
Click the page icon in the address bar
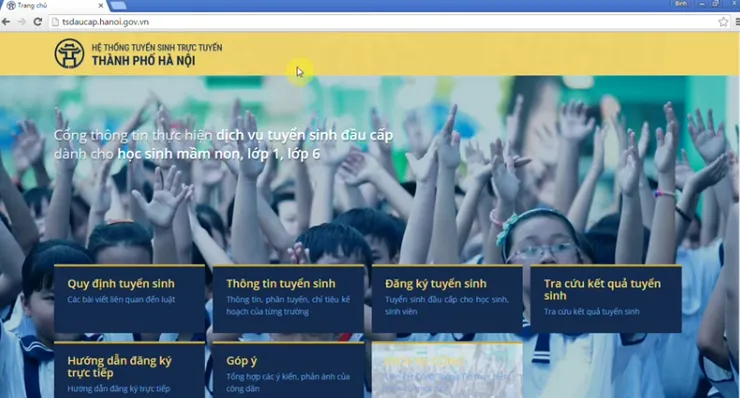pyautogui.click(x=55, y=22)
